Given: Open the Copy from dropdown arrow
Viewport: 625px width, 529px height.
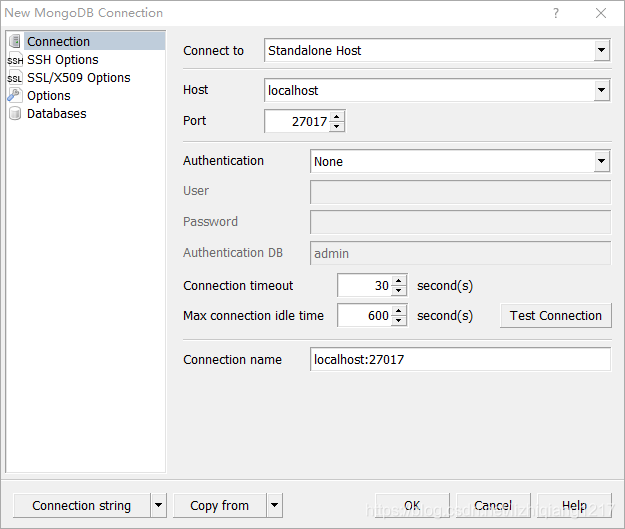Looking at the screenshot, I should tap(275, 505).
